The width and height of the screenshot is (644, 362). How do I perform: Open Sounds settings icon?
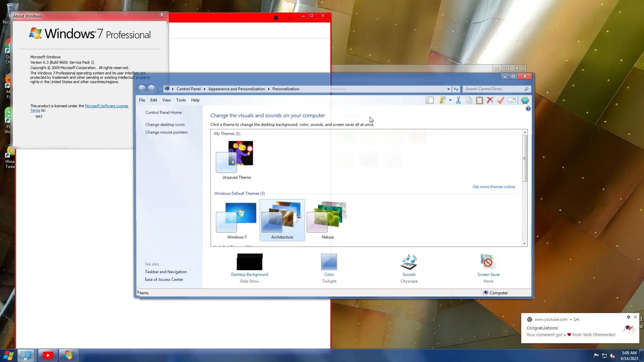[409, 262]
